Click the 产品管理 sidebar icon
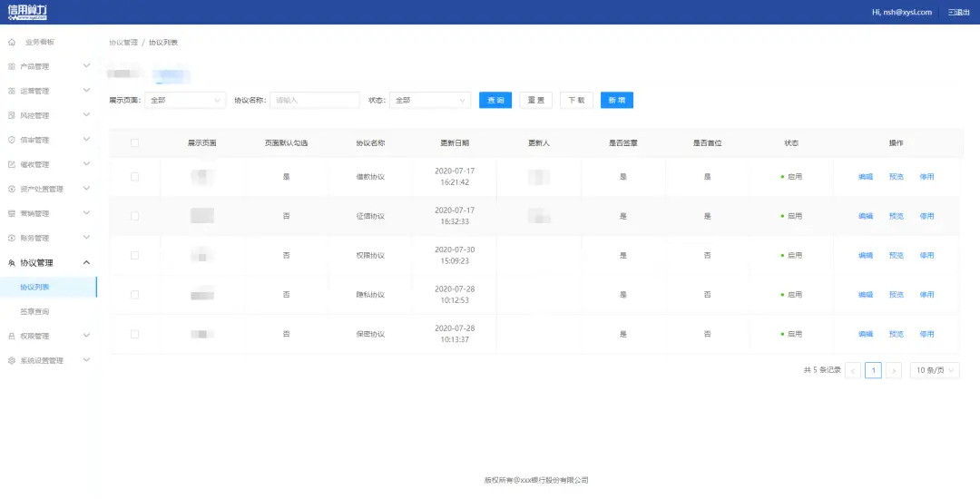Viewport: 980px width, 499px height. [12, 66]
